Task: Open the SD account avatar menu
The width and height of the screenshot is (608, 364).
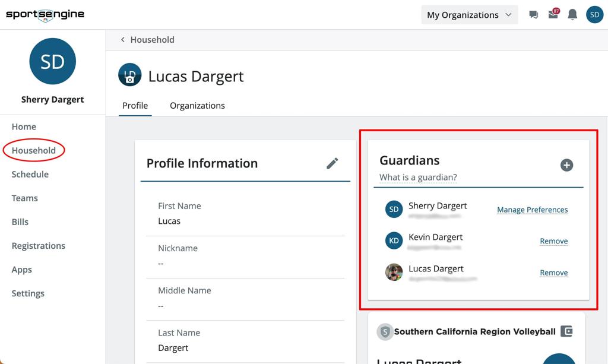Action: [x=594, y=15]
